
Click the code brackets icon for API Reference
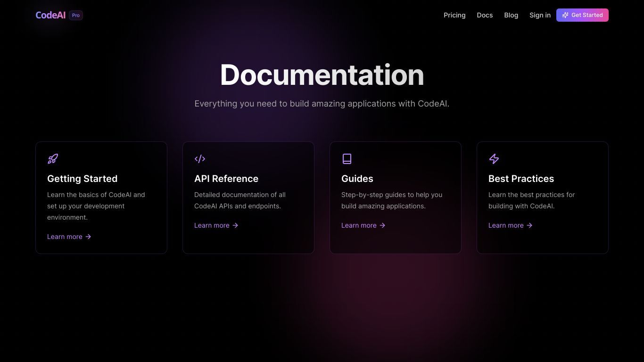(200, 159)
